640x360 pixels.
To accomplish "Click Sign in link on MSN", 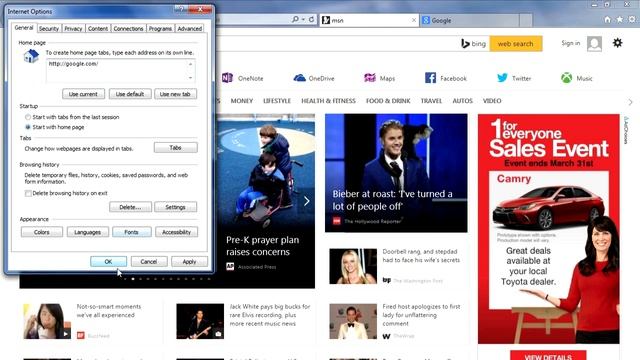I will (x=570, y=43).
